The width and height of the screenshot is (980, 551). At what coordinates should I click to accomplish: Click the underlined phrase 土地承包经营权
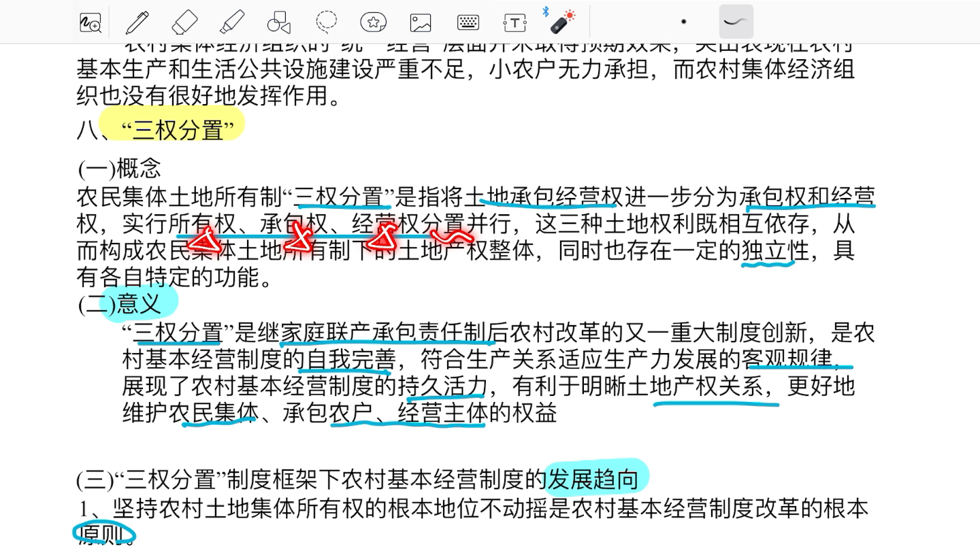[x=544, y=197]
